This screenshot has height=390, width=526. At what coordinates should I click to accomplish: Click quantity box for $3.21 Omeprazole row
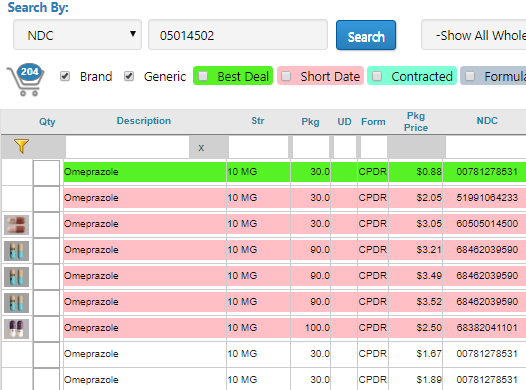point(47,250)
